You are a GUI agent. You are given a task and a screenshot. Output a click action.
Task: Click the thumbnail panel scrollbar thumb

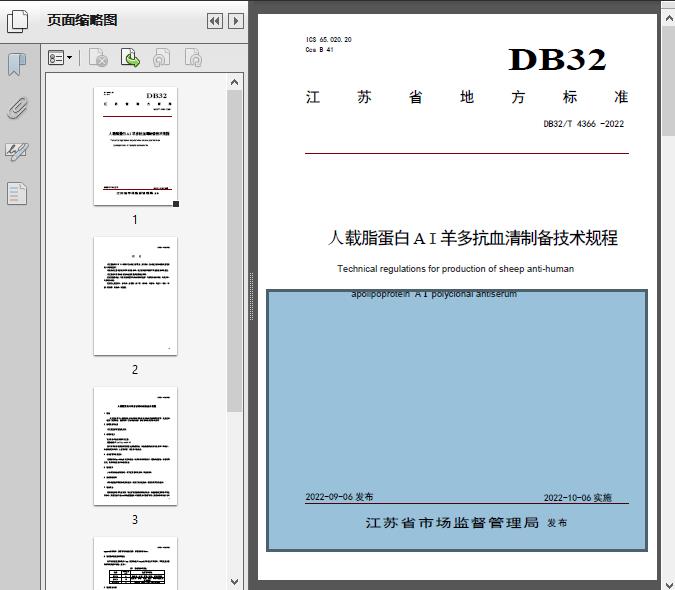[235, 251]
